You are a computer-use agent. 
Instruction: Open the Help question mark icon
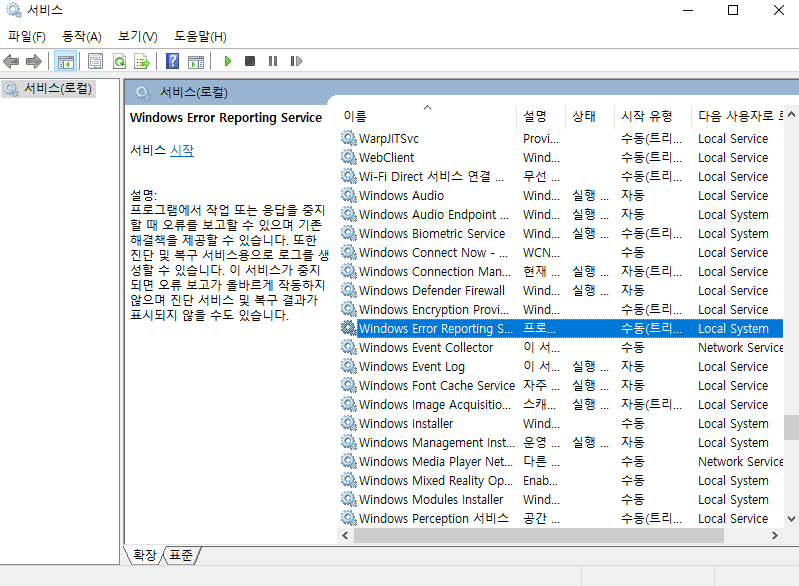tap(173, 62)
